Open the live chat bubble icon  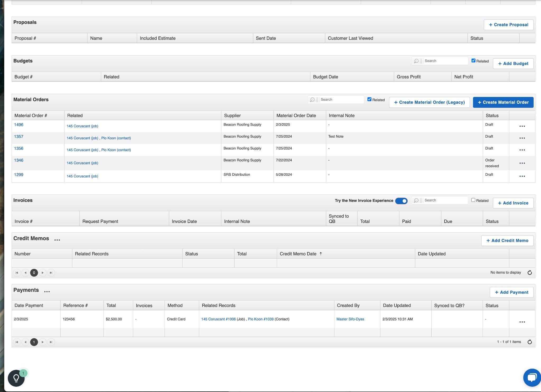click(x=532, y=377)
